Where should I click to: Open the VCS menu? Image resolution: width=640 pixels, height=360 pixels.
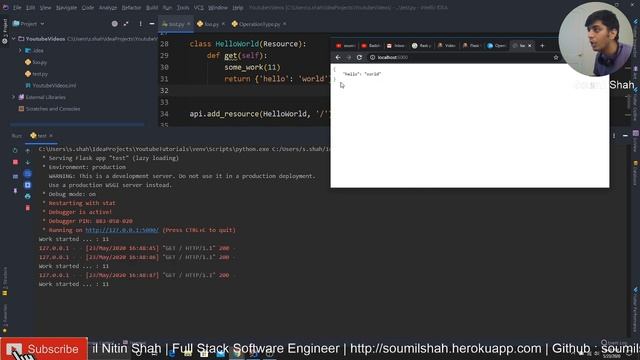pyautogui.click(x=199, y=7)
